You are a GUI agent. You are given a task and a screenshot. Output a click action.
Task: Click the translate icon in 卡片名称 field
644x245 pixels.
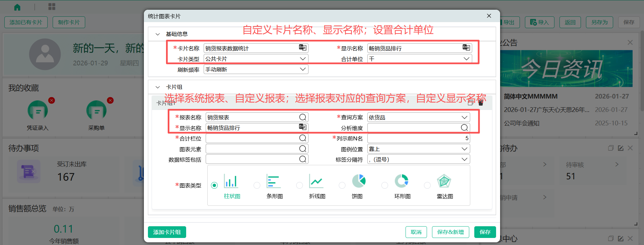click(x=303, y=48)
